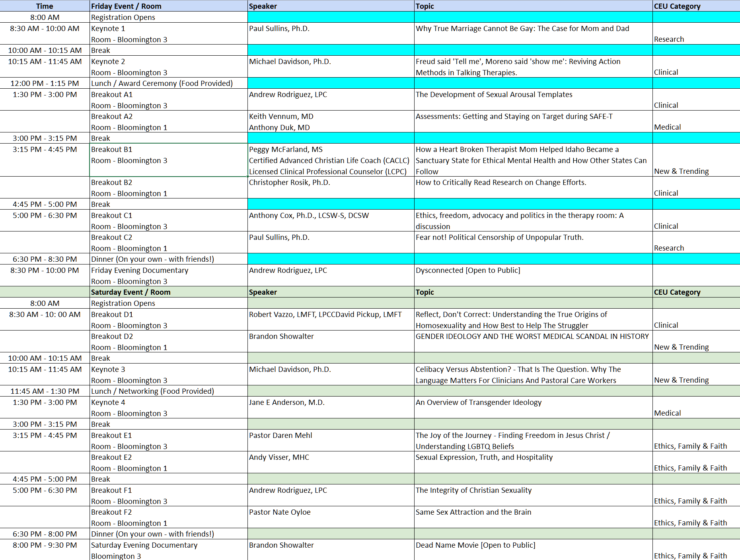The image size is (740, 560).
Task: Select time cell '6:30 PM - 8:30 PM'
Action: [x=45, y=259]
